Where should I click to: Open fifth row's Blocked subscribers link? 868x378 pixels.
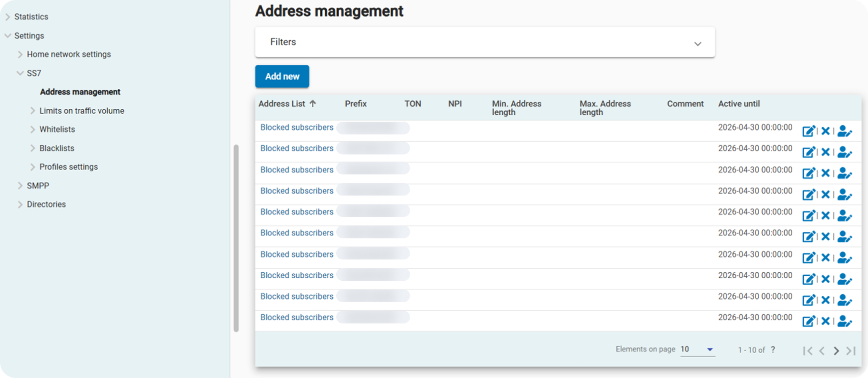[x=297, y=212]
